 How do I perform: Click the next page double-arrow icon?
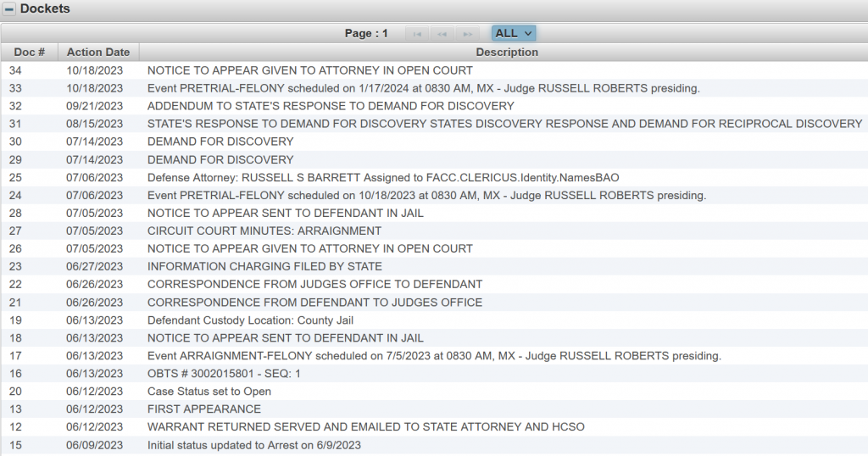click(467, 33)
